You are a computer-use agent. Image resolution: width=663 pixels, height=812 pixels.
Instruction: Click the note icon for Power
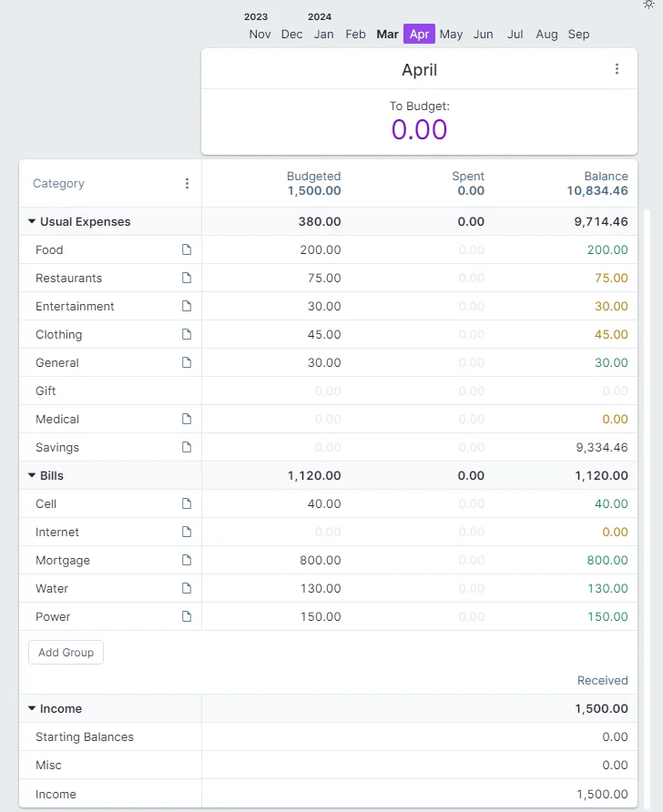187,616
